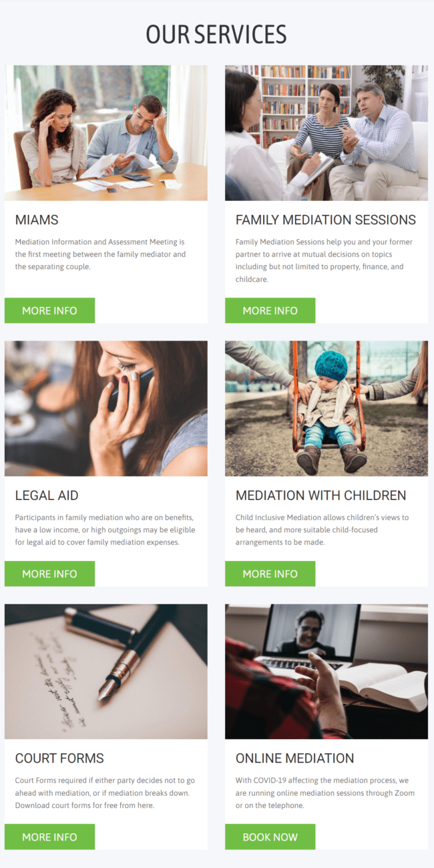Click the child on swing image
The height and width of the screenshot is (868, 434).
(x=327, y=409)
